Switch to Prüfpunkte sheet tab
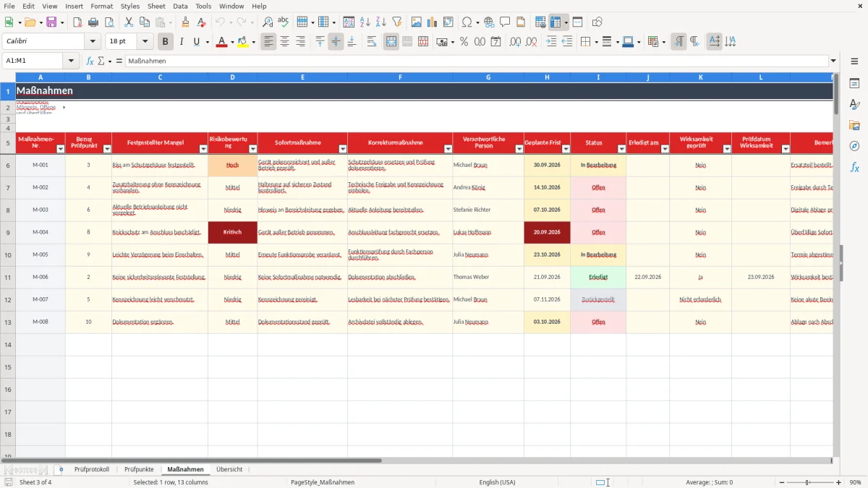The height and width of the screenshot is (488, 868). click(139, 469)
